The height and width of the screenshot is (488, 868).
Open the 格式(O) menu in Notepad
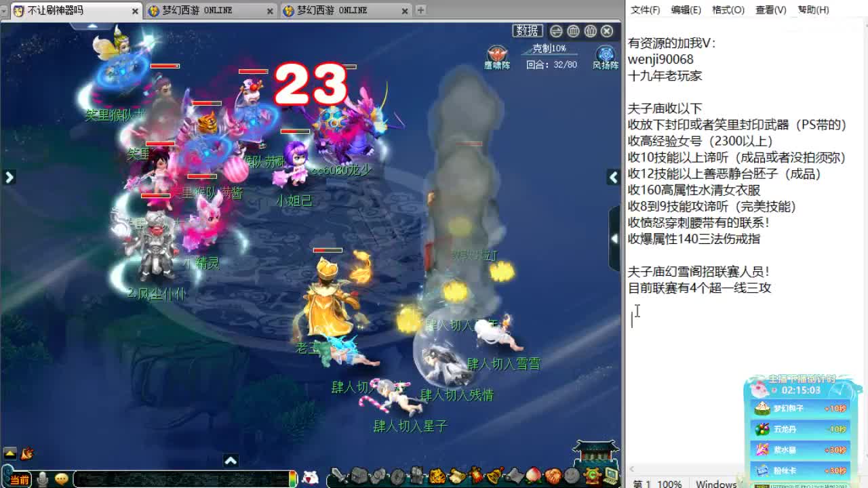728,9
